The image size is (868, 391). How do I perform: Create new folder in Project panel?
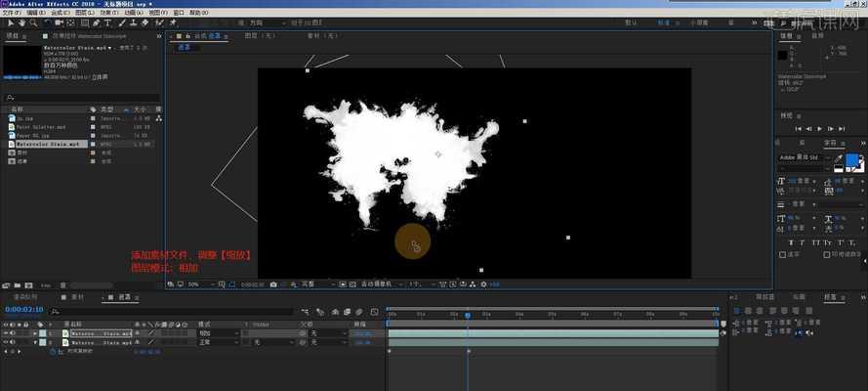(x=18, y=285)
